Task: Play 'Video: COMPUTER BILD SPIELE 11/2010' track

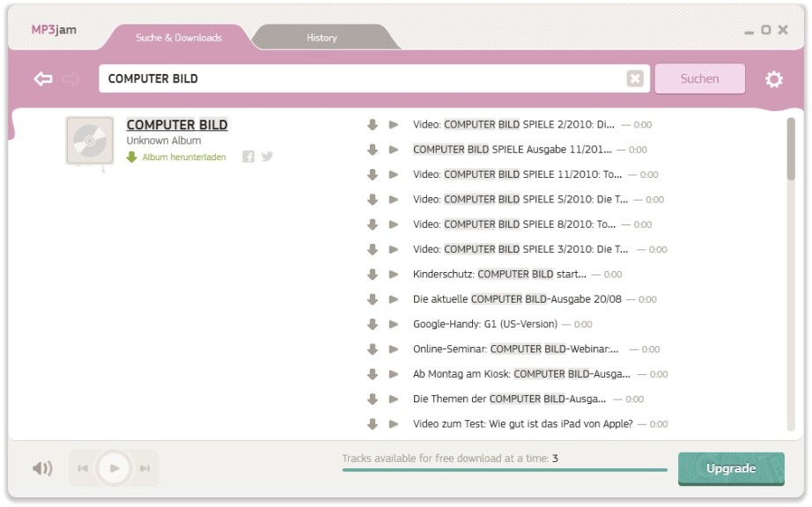Action: tap(394, 174)
